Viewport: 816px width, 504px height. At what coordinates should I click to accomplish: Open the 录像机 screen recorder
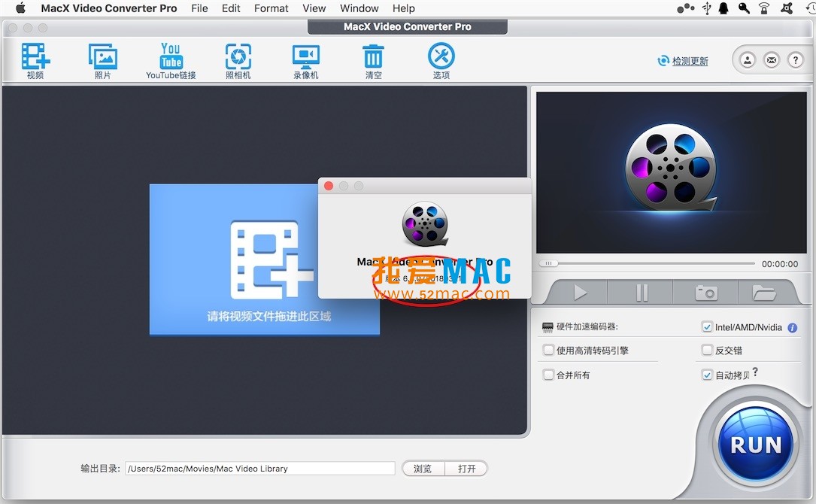[305, 61]
